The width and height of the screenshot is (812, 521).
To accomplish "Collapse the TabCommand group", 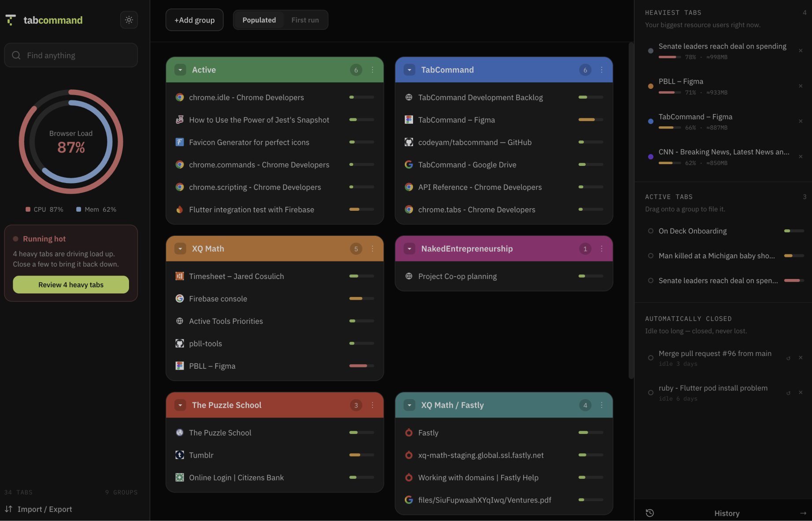I will (410, 70).
